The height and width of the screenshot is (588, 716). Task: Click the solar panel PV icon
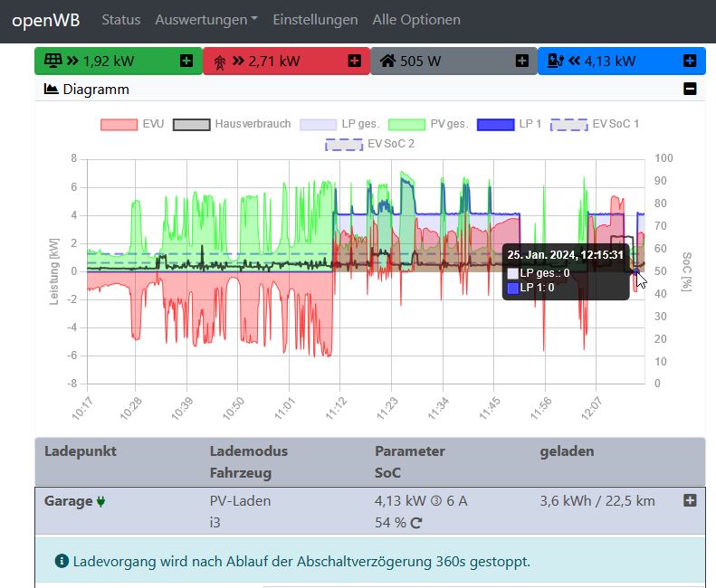click(53, 61)
